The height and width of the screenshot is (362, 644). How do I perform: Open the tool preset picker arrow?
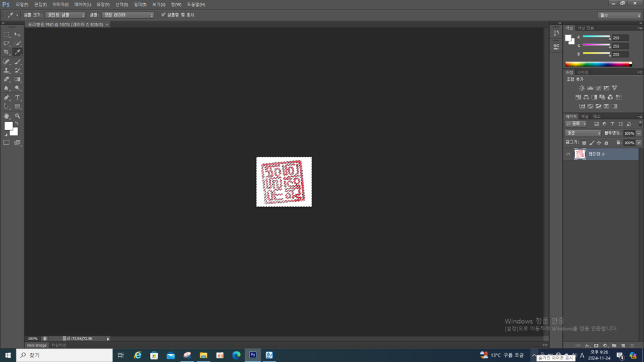click(18, 15)
